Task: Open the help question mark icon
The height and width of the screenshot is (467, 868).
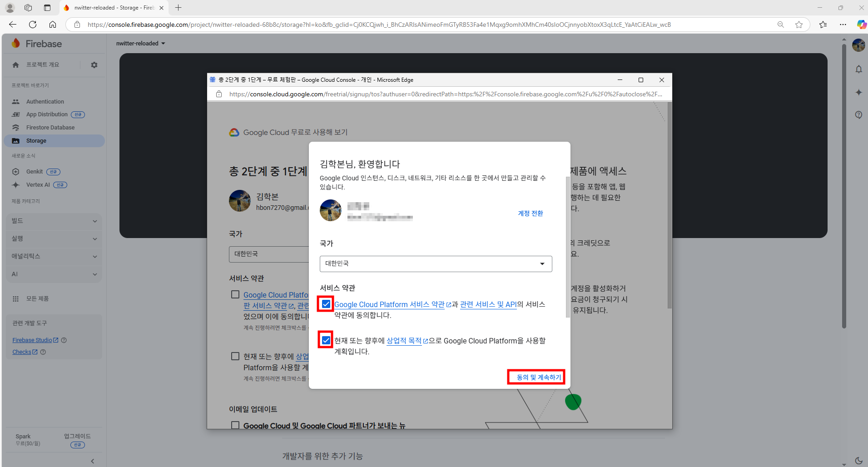Action: (858, 115)
